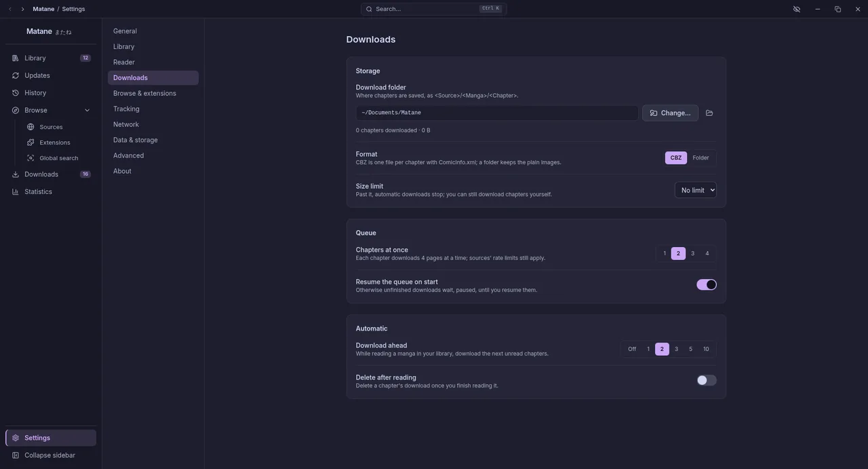This screenshot has width=868, height=469.
Task: Click the Search box in title bar
Action: (434, 9)
